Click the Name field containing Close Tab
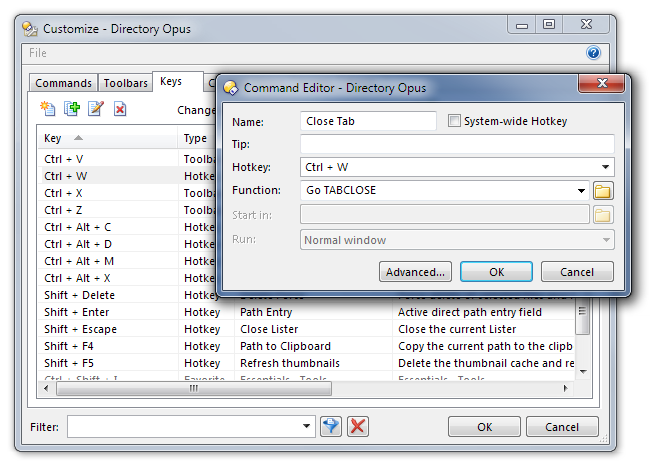Image resolution: width=650 pixels, height=470 pixels. coord(368,121)
